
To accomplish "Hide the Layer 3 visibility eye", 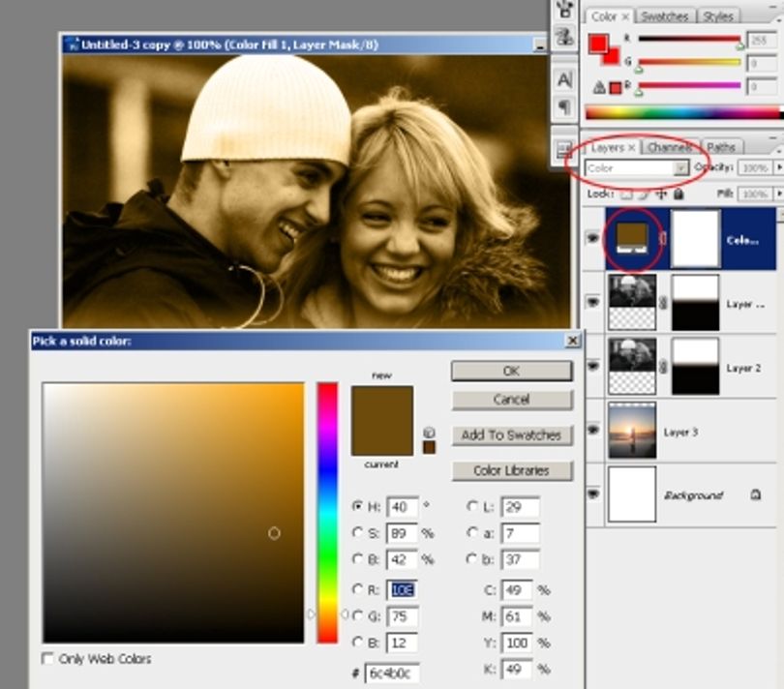I will click(593, 429).
